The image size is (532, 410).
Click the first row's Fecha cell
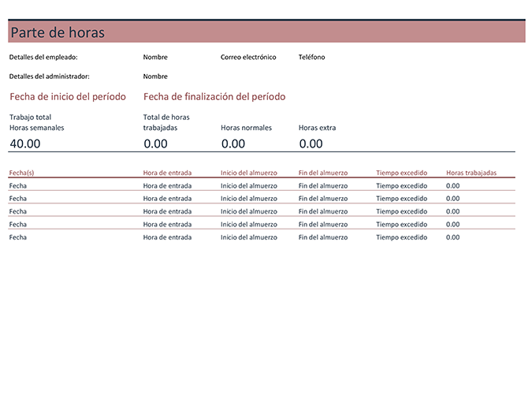(x=18, y=186)
